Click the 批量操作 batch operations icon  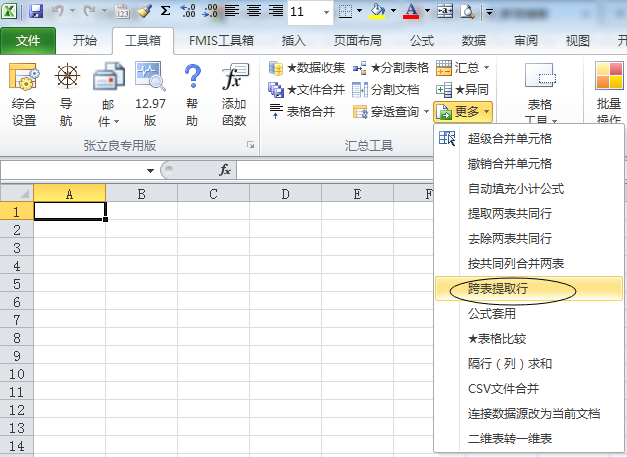click(608, 77)
